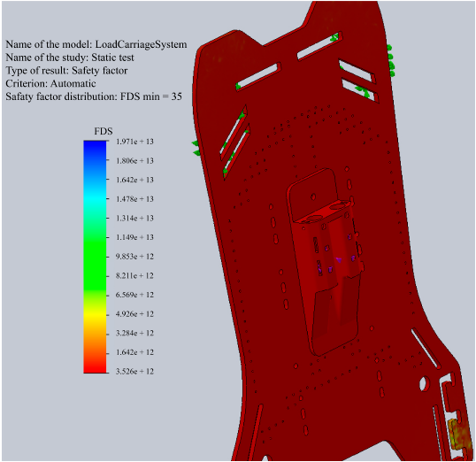
Task: Click the Static test study name text
Action: point(112,58)
